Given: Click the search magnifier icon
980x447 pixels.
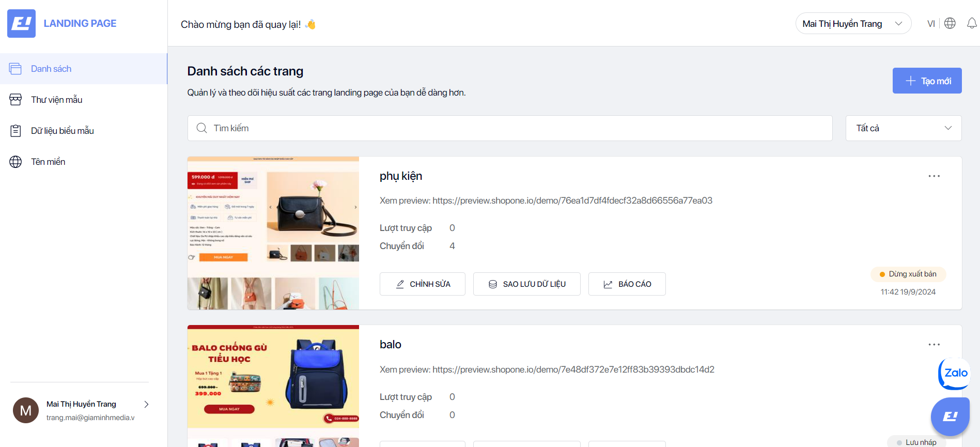Looking at the screenshot, I should click(201, 128).
